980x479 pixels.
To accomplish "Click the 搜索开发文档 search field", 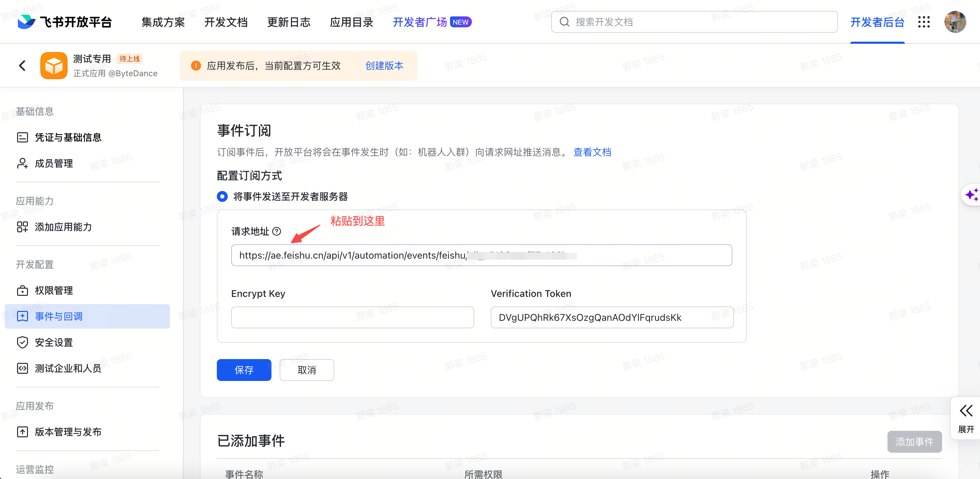I will pyautogui.click(x=694, y=22).
